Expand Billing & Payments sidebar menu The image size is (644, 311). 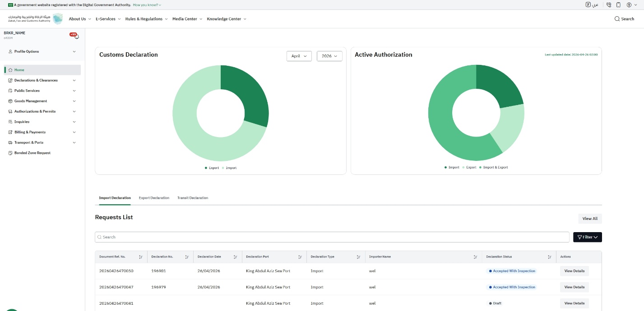click(x=42, y=132)
